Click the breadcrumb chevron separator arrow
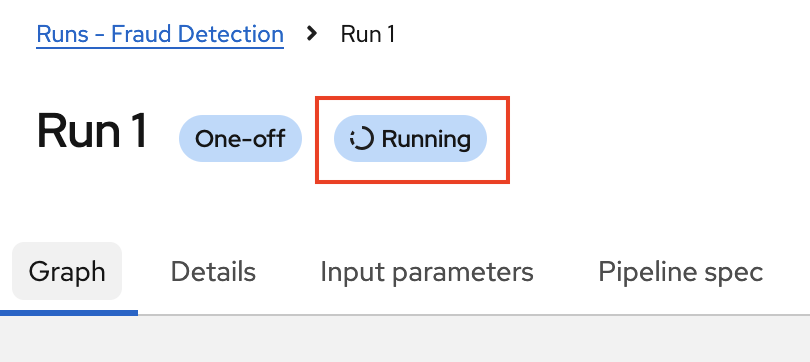 pos(311,34)
